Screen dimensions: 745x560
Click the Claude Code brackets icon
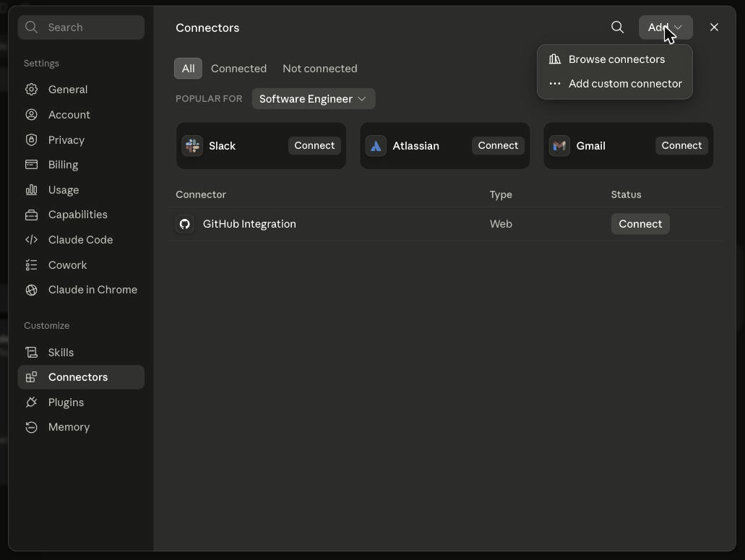(31, 239)
